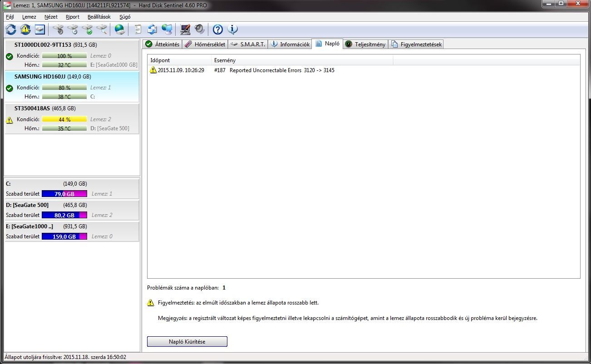Click the 38 °C temperature bar
The width and height of the screenshot is (591, 364).
[x=64, y=97]
